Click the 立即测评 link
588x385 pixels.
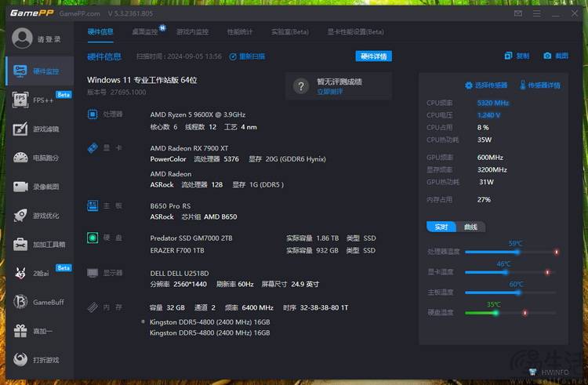(329, 92)
